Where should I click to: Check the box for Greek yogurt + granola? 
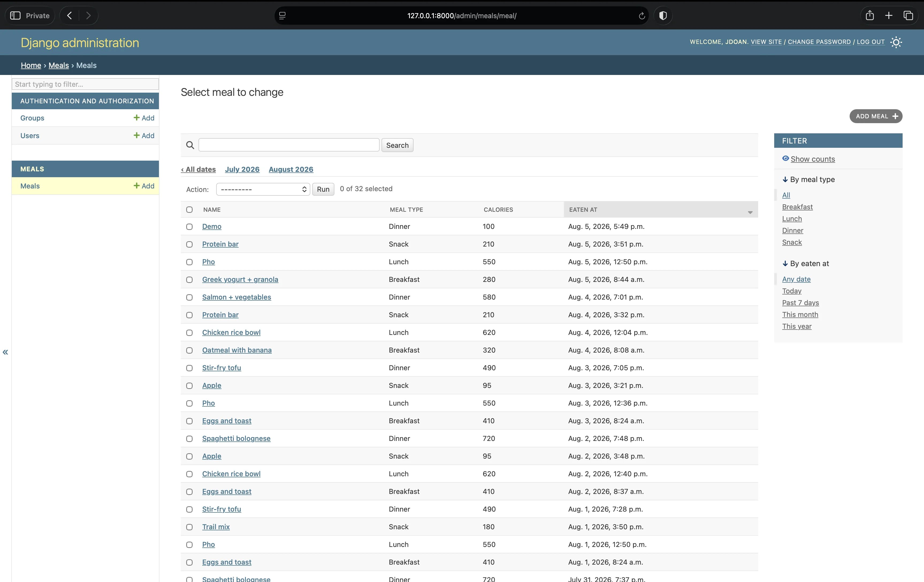190,279
